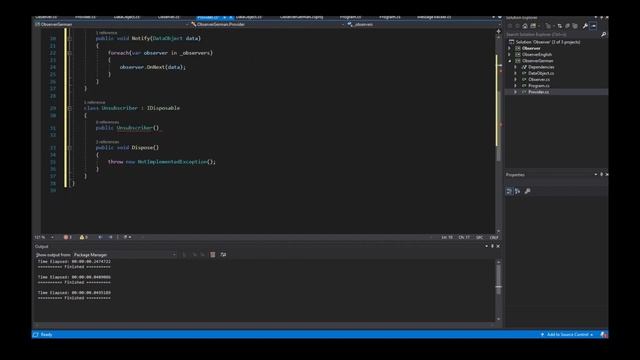This screenshot has width=640, height=360.
Task: Expand the Observer project node
Action: [x=509, y=48]
